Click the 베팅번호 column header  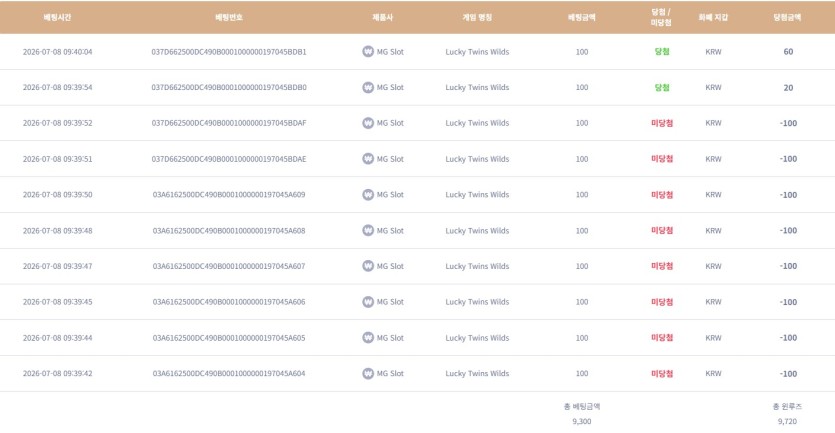pos(229,18)
